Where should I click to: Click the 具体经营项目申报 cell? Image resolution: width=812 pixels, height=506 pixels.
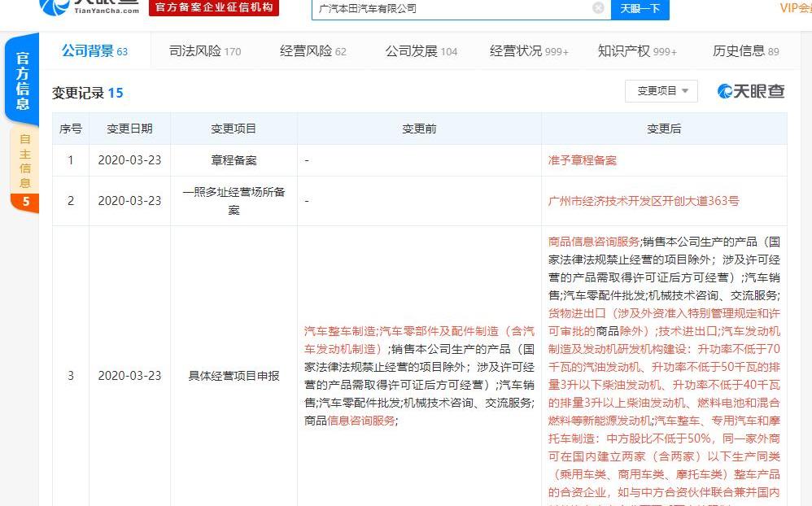pyautogui.click(x=234, y=376)
